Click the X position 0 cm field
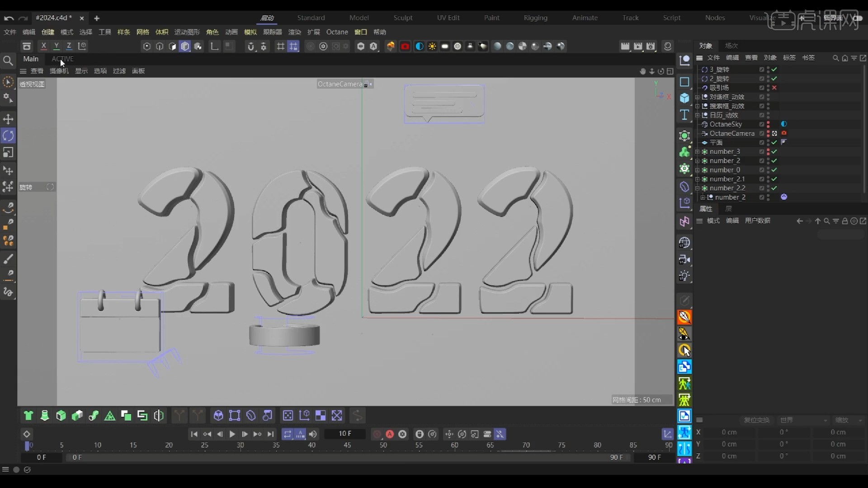 [x=729, y=432]
